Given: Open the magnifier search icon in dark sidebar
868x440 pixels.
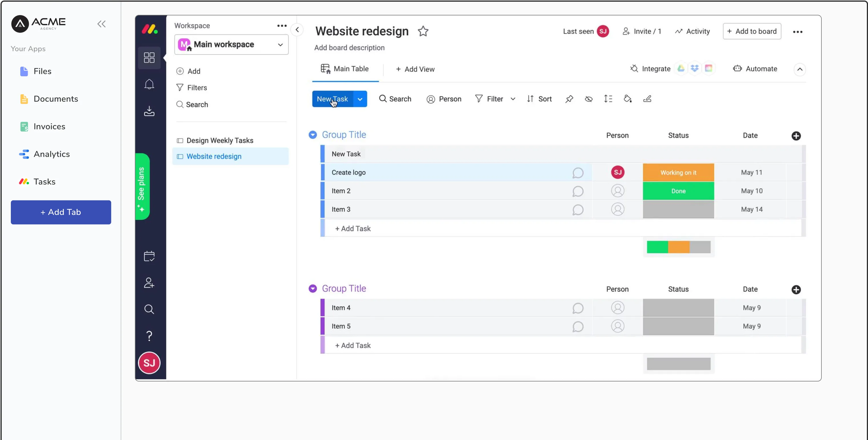Looking at the screenshot, I should [149, 309].
